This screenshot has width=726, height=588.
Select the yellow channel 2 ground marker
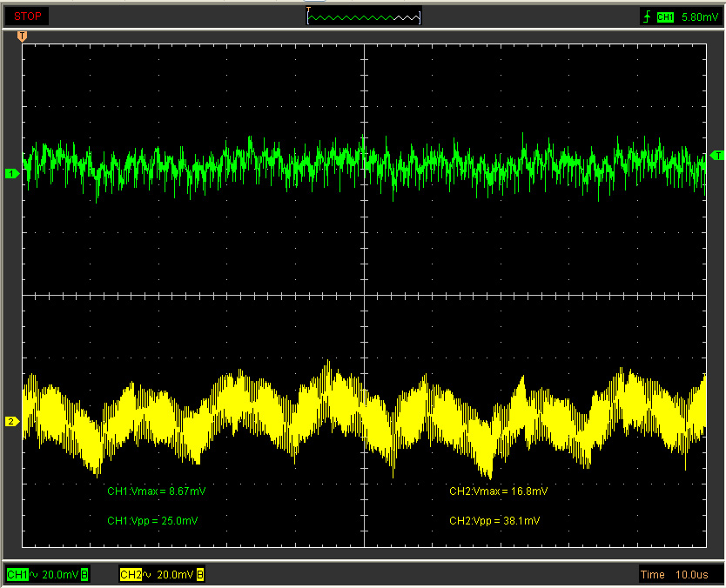click(12, 422)
